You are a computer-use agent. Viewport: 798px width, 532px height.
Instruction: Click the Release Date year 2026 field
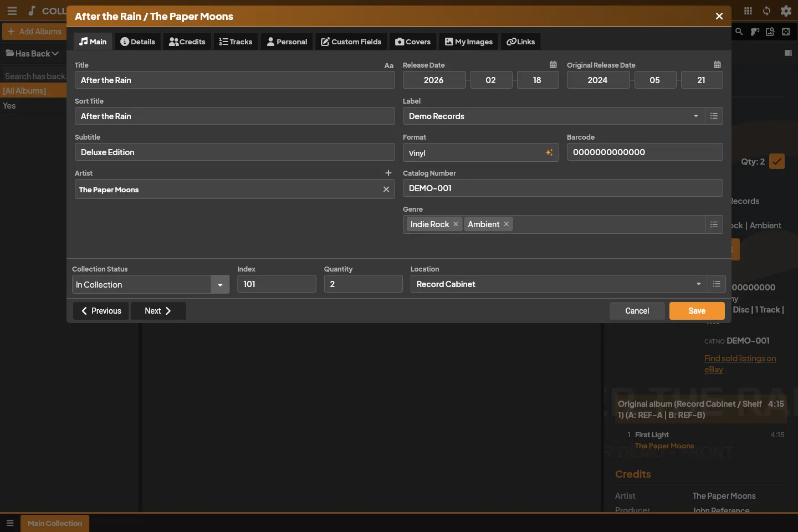click(434, 80)
